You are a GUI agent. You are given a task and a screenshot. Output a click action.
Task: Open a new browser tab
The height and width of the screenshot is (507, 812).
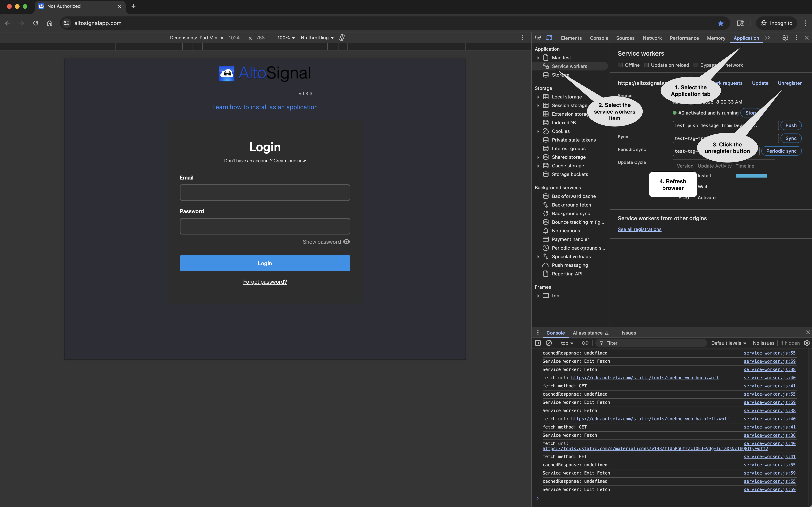point(134,6)
